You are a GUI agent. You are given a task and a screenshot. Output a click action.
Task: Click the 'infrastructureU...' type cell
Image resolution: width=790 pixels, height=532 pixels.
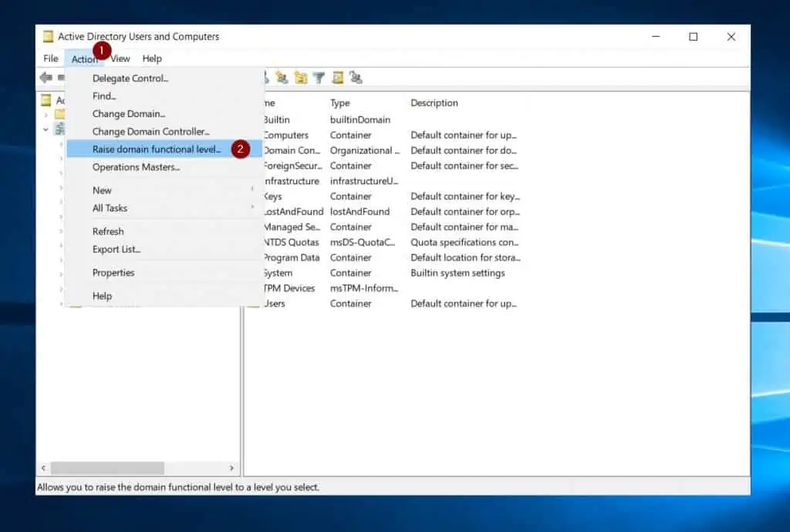(x=364, y=180)
